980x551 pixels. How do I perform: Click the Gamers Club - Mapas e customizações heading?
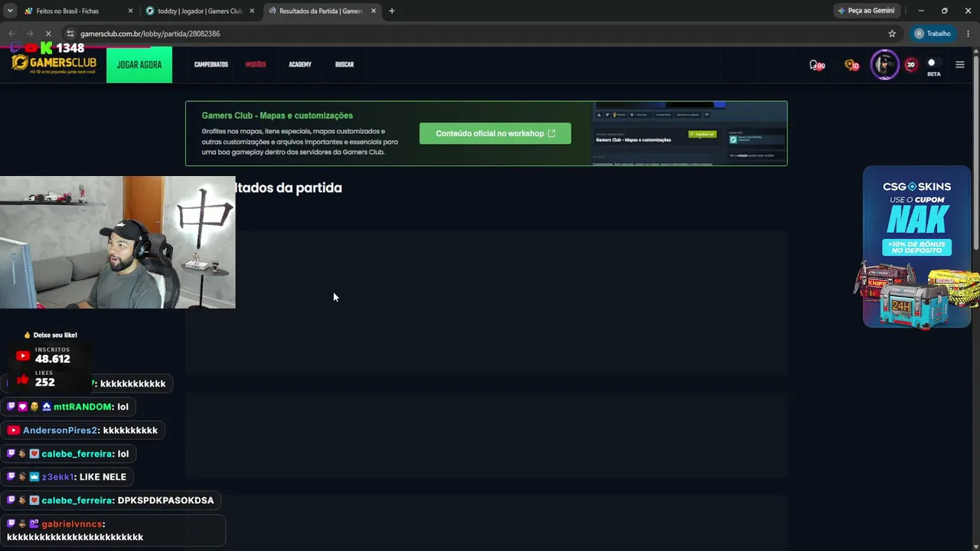coord(277,116)
